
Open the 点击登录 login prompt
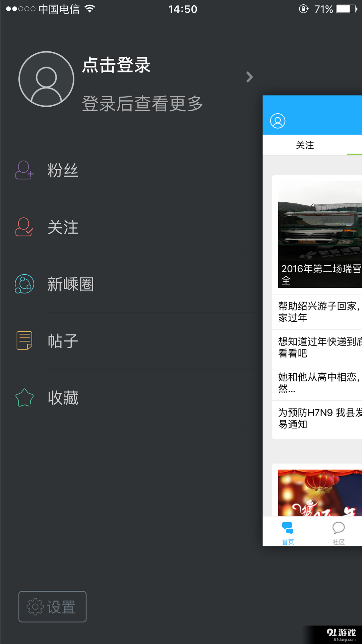[x=116, y=65]
